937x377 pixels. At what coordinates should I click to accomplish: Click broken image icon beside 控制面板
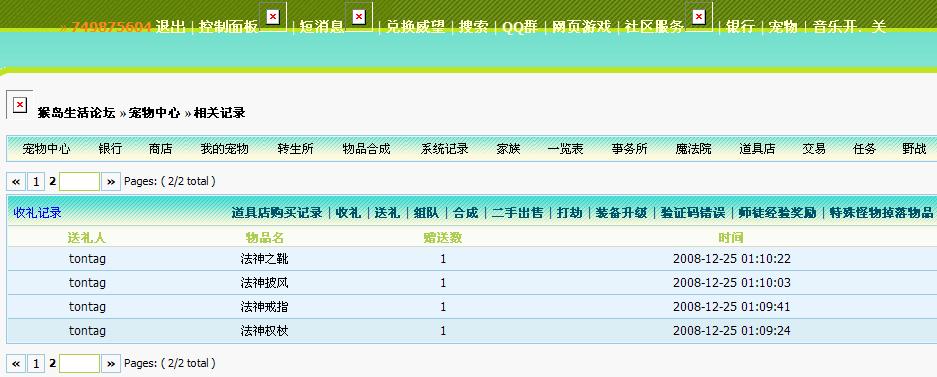point(272,17)
